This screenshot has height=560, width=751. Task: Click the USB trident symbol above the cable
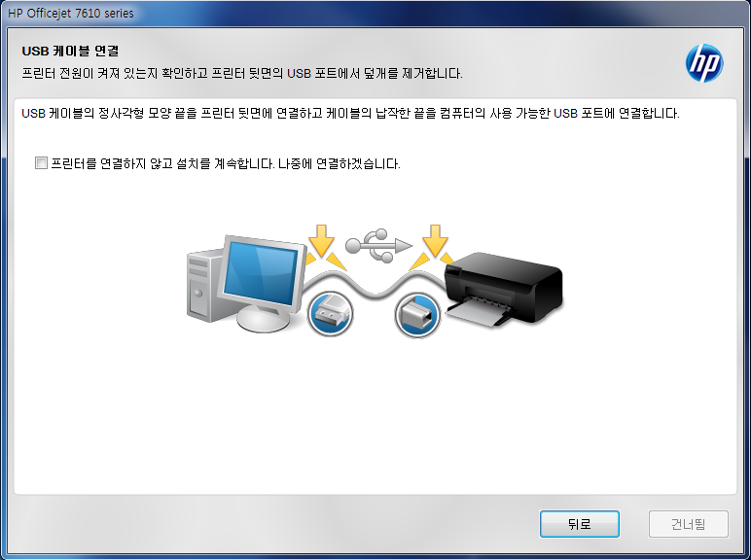pos(378,246)
